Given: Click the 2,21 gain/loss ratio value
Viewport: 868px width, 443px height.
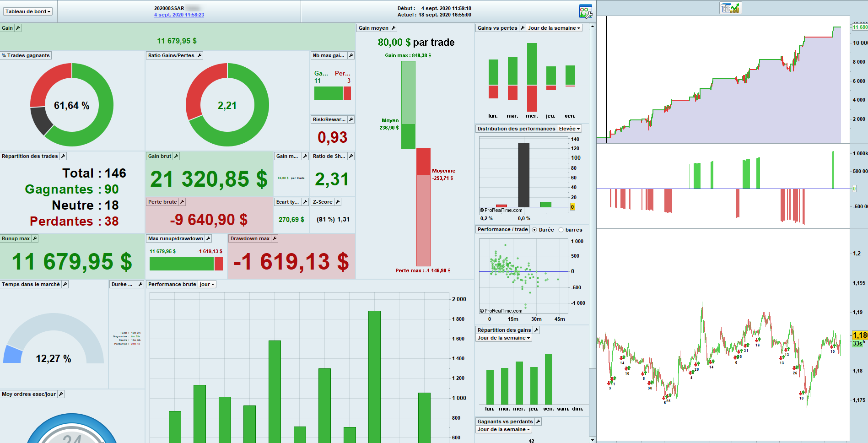Looking at the screenshot, I should [x=227, y=106].
